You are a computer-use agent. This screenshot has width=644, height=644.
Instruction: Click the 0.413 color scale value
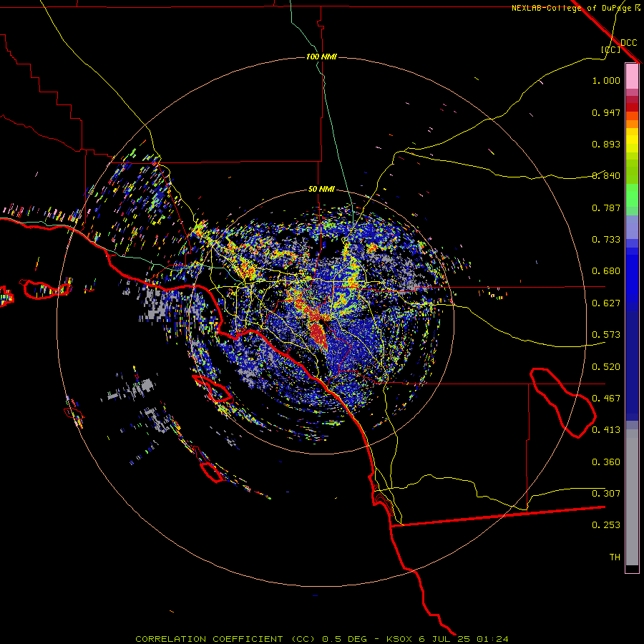[x=606, y=430]
